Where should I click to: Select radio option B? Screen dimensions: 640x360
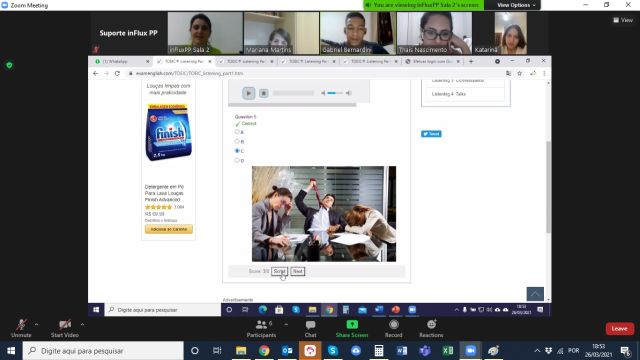point(237,141)
